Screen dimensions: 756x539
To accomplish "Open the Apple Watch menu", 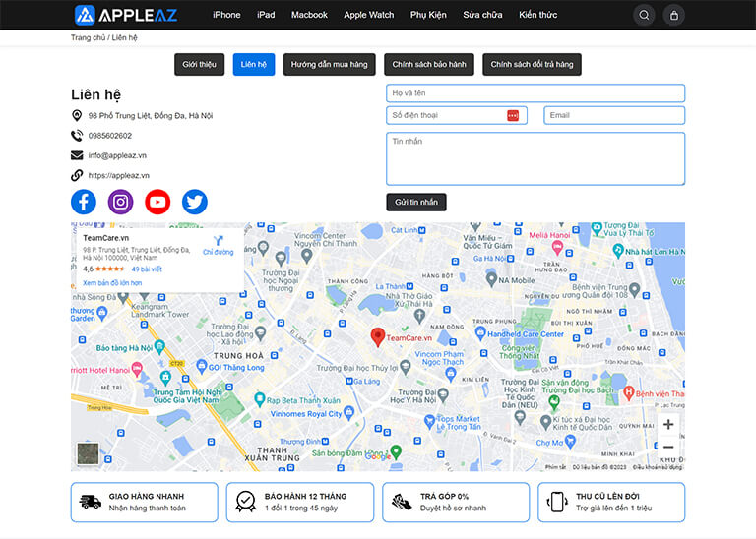I will coord(369,15).
